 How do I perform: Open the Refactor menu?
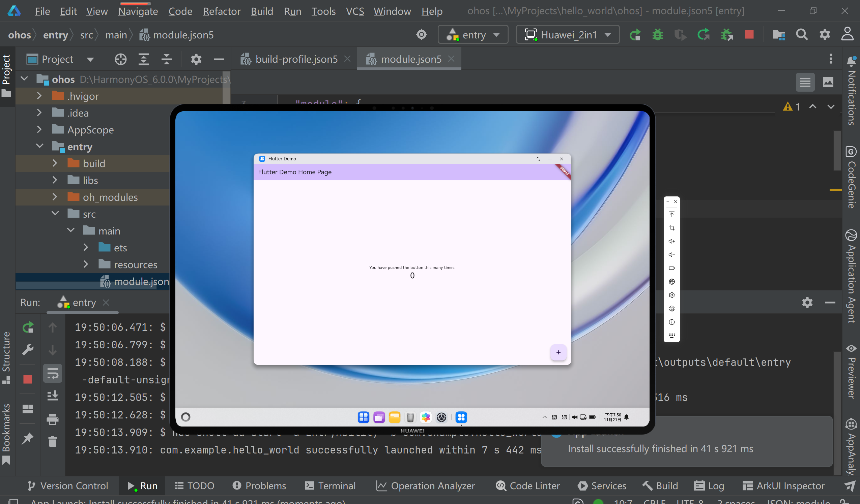point(222,11)
